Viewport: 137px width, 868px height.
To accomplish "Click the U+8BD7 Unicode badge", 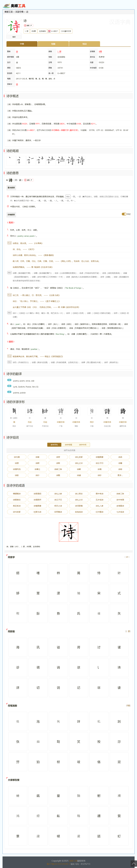I will [x=53, y=31].
